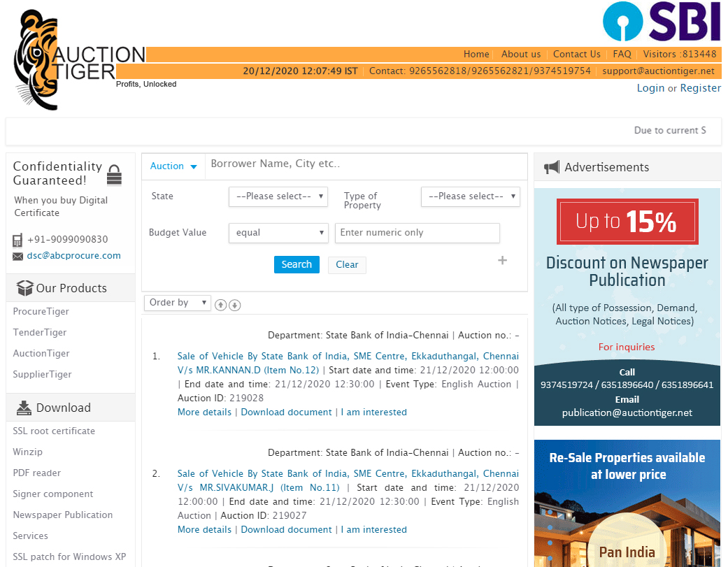Download Winzip from the sidebar

pos(27,452)
